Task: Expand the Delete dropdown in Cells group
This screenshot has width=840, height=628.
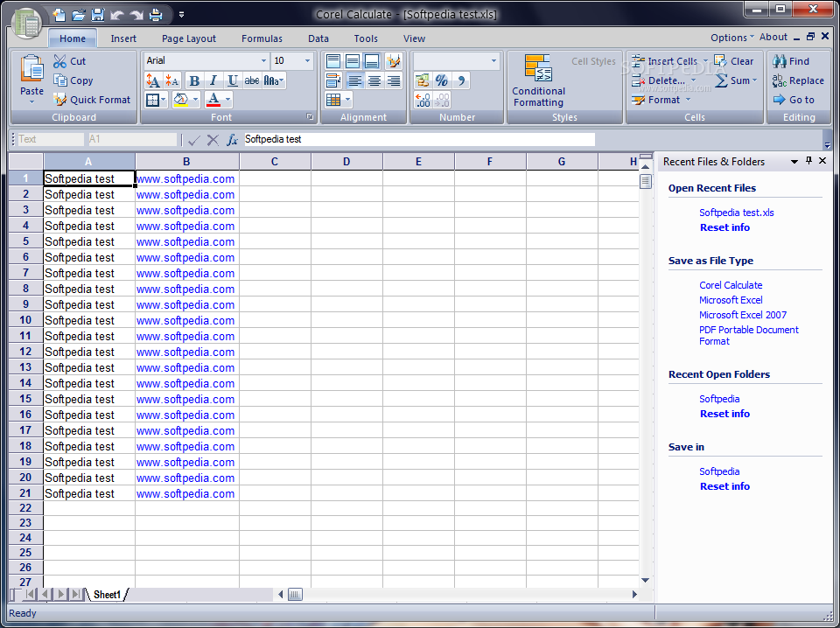Action: pos(694,80)
